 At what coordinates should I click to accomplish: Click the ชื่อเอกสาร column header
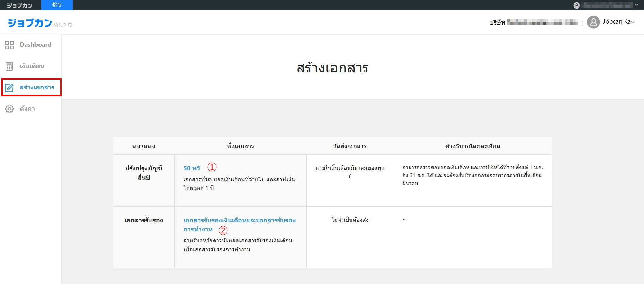(x=240, y=146)
